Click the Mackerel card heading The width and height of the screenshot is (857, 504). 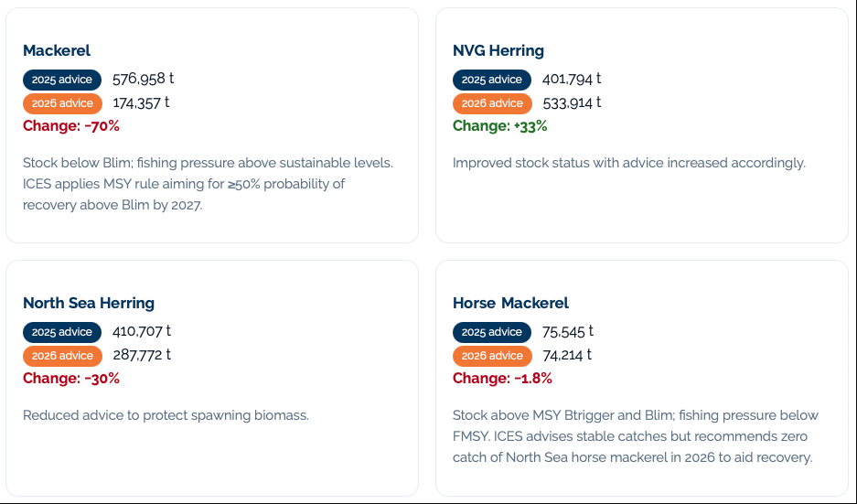point(57,50)
